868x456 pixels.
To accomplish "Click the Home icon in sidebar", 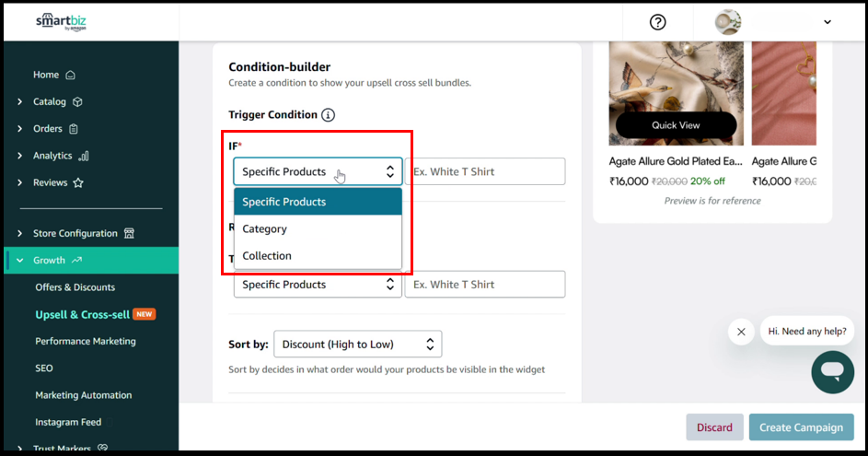I will click(71, 76).
